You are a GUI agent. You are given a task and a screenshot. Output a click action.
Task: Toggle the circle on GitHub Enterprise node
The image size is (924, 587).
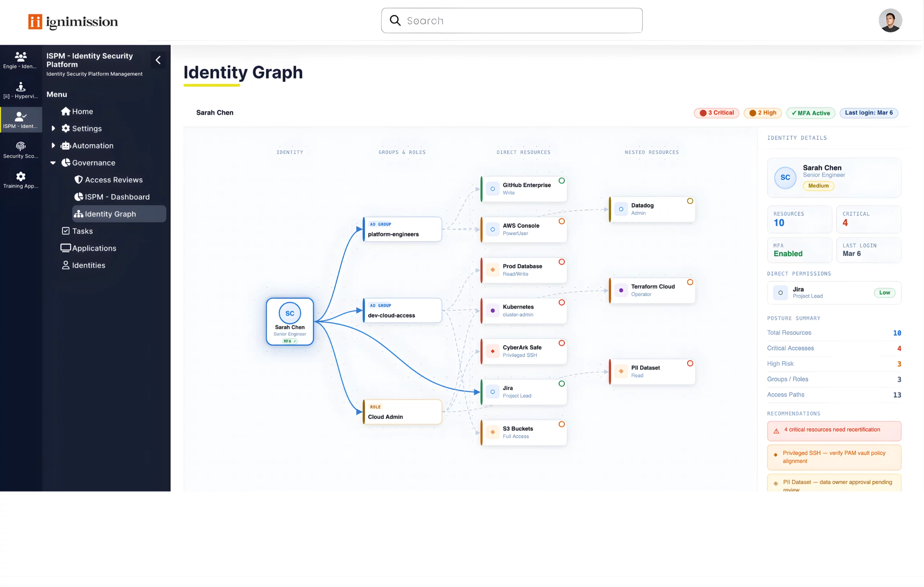[x=561, y=181]
